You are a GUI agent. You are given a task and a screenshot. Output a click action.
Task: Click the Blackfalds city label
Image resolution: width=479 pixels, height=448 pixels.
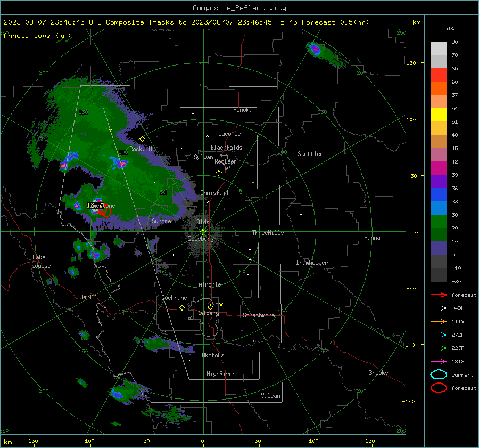tap(226, 148)
